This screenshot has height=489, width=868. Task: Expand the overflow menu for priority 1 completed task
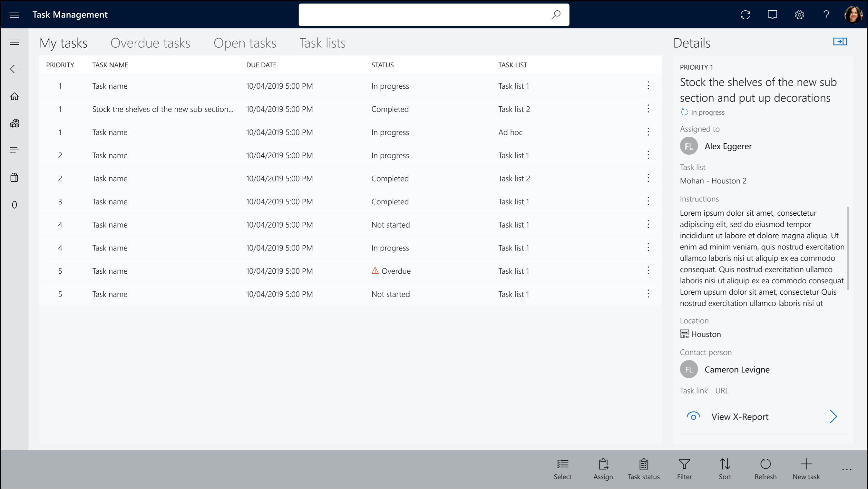[x=648, y=109]
